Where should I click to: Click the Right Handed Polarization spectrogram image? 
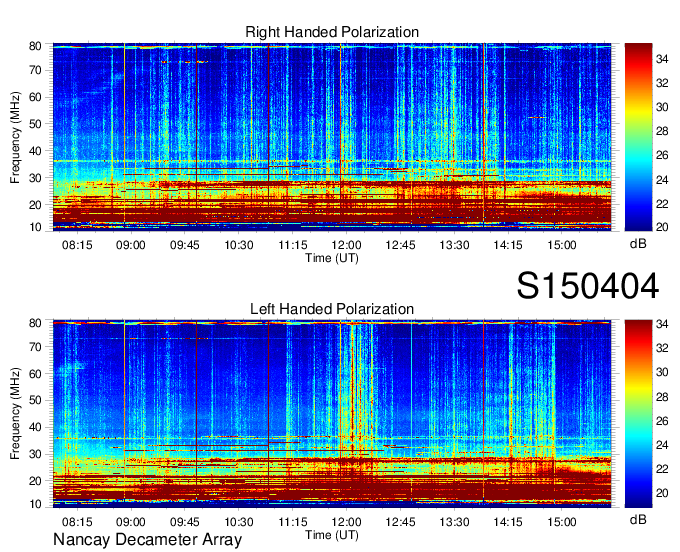(x=332, y=137)
